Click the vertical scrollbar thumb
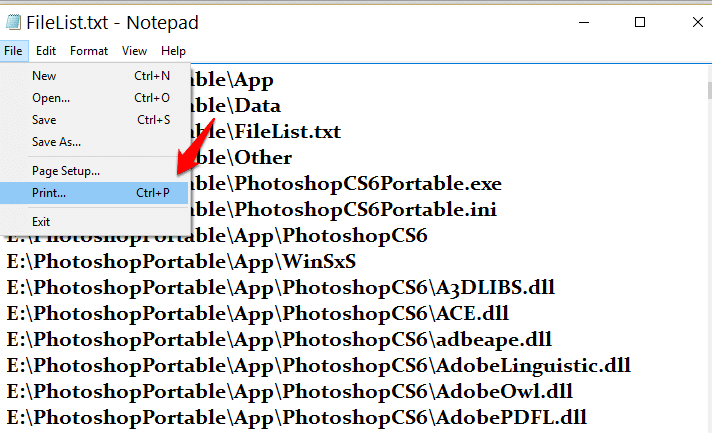Viewport: 712px width, 433px height. (709, 90)
